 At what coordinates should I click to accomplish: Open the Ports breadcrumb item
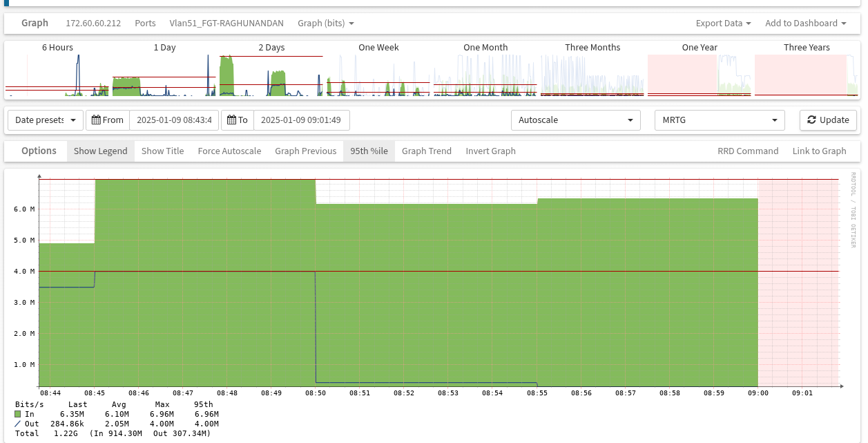[x=145, y=23]
